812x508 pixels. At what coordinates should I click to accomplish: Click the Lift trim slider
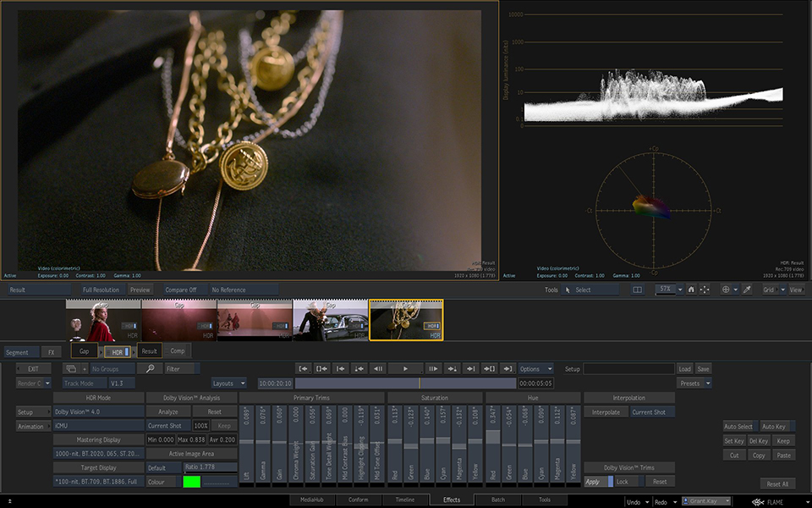pyautogui.click(x=246, y=446)
